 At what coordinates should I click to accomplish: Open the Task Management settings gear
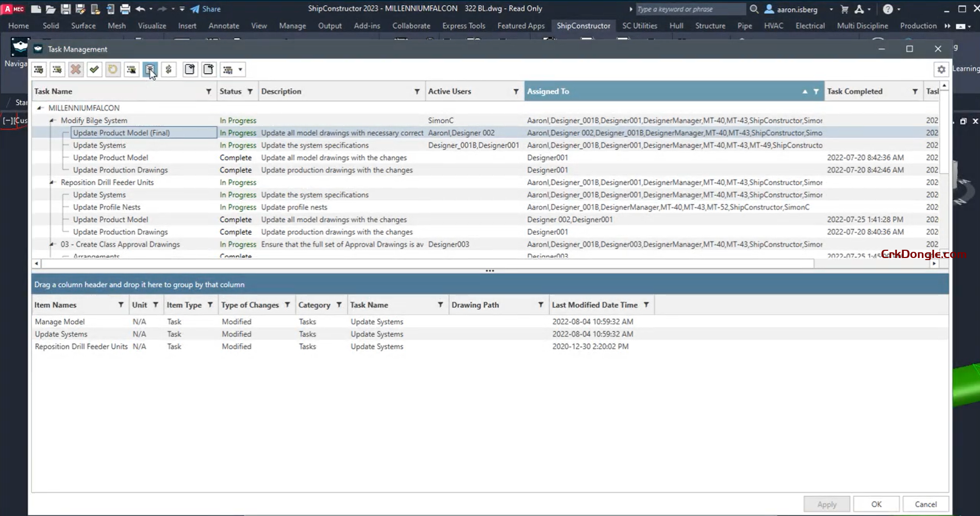941,70
